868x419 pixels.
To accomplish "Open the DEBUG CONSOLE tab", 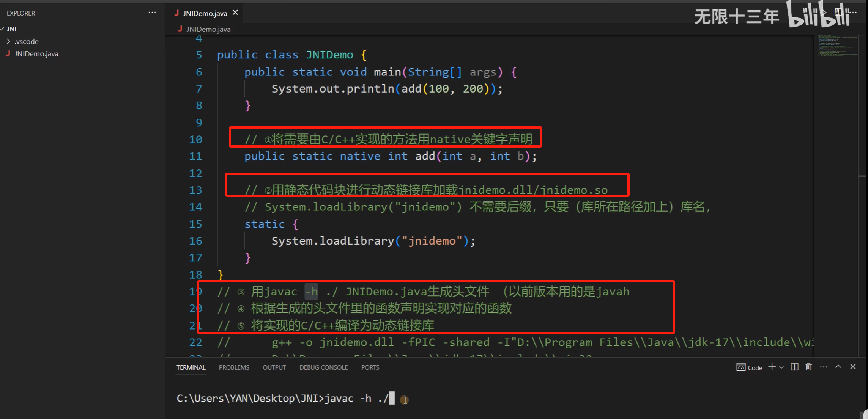I will (323, 367).
